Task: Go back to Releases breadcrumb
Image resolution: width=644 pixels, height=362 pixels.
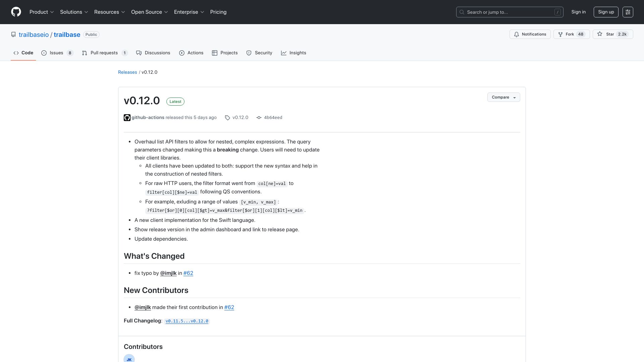Action: coord(127,72)
